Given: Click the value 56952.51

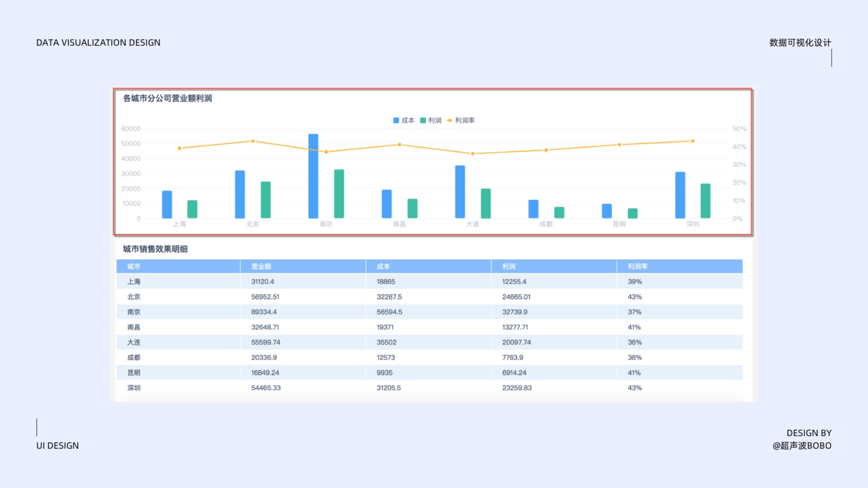Looking at the screenshot, I should coord(265,297).
